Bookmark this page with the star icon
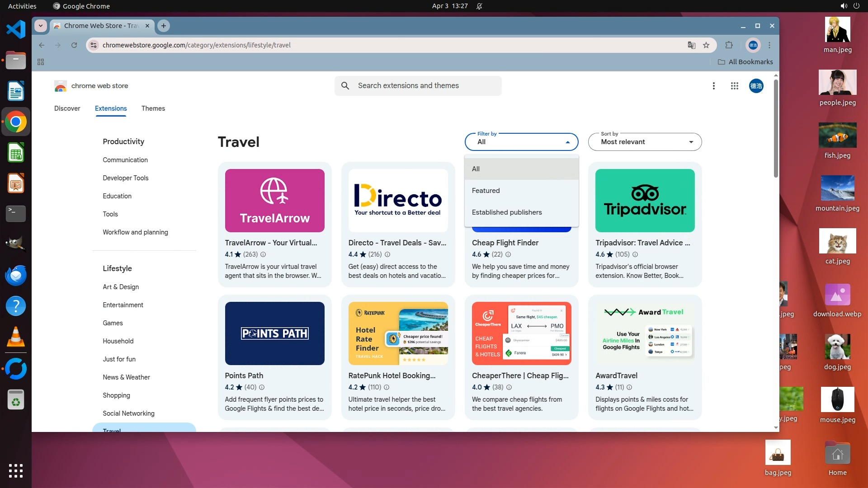 pyautogui.click(x=706, y=45)
